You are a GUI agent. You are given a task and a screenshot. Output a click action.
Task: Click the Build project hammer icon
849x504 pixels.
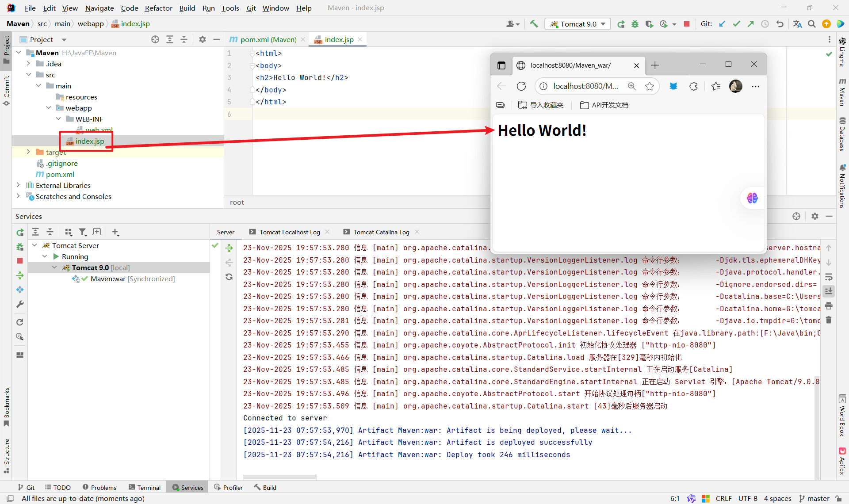point(534,24)
